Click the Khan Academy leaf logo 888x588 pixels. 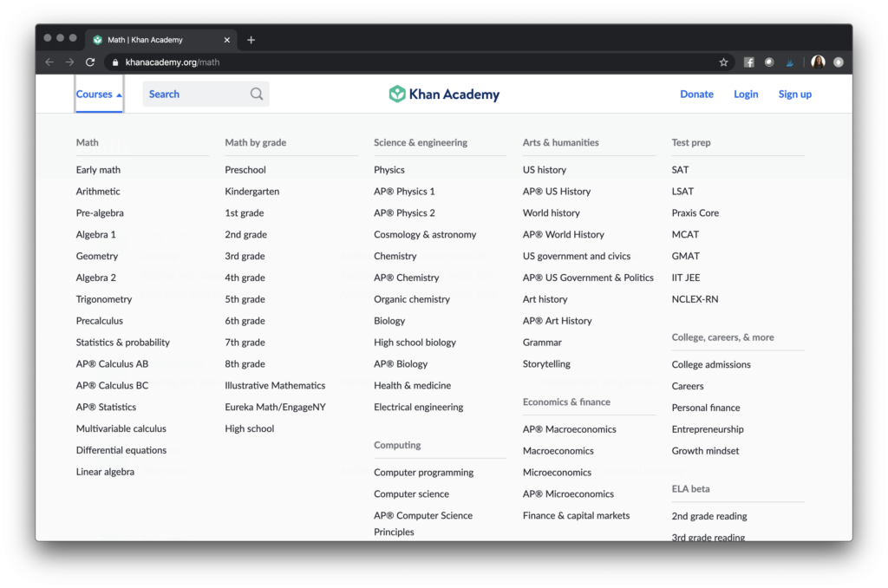[397, 94]
